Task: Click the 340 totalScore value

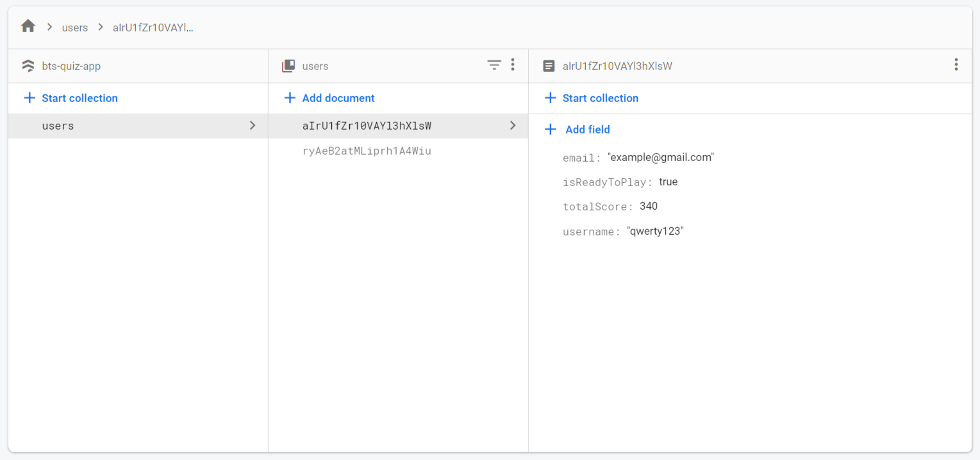Action: 649,207
